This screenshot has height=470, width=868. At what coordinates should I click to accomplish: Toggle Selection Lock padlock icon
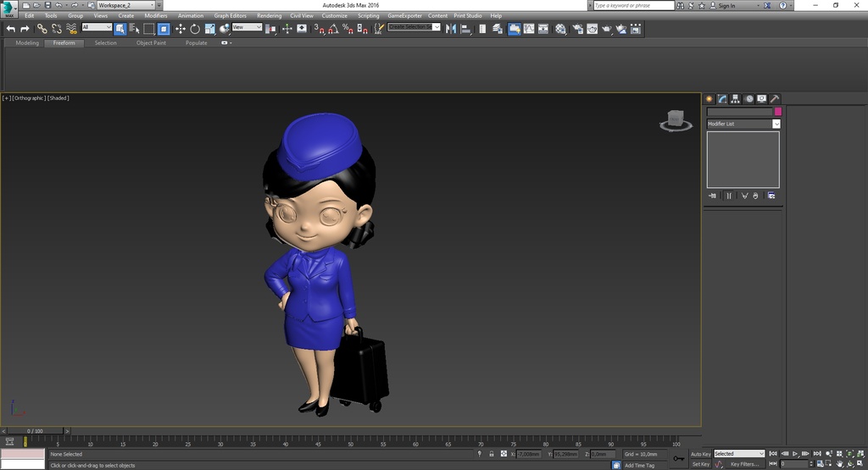pyautogui.click(x=491, y=453)
